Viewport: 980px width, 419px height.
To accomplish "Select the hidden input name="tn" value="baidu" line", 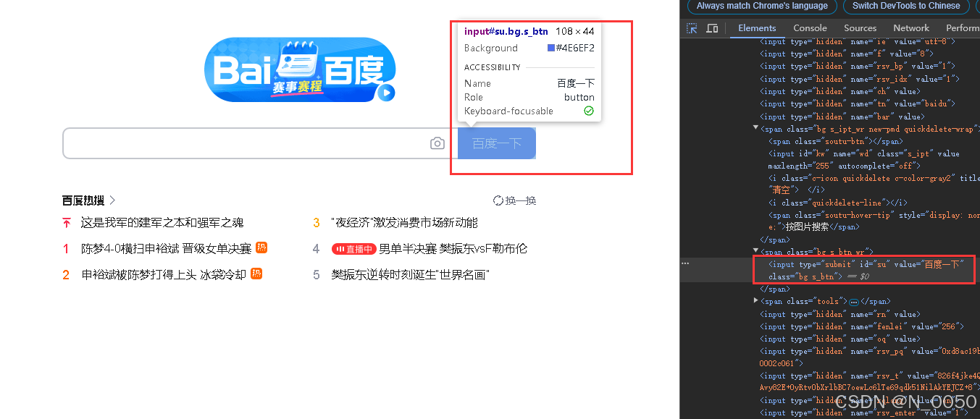I will [x=858, y=103].
